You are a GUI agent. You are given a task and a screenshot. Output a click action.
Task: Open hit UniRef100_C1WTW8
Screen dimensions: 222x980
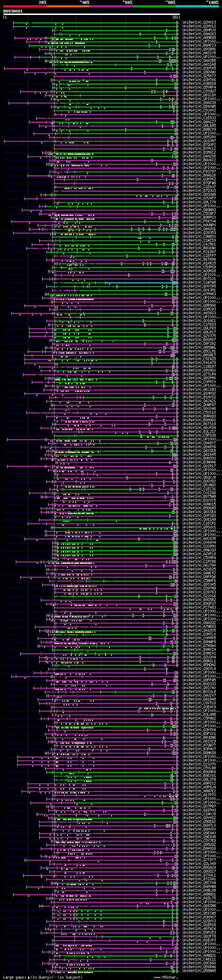point(199,283)
